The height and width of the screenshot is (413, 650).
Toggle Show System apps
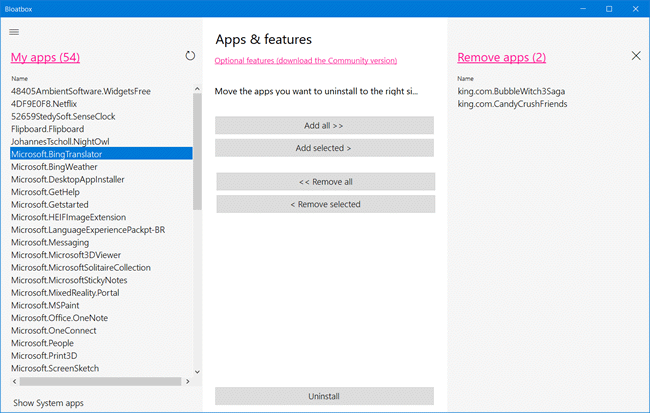(x=48, y=403)
